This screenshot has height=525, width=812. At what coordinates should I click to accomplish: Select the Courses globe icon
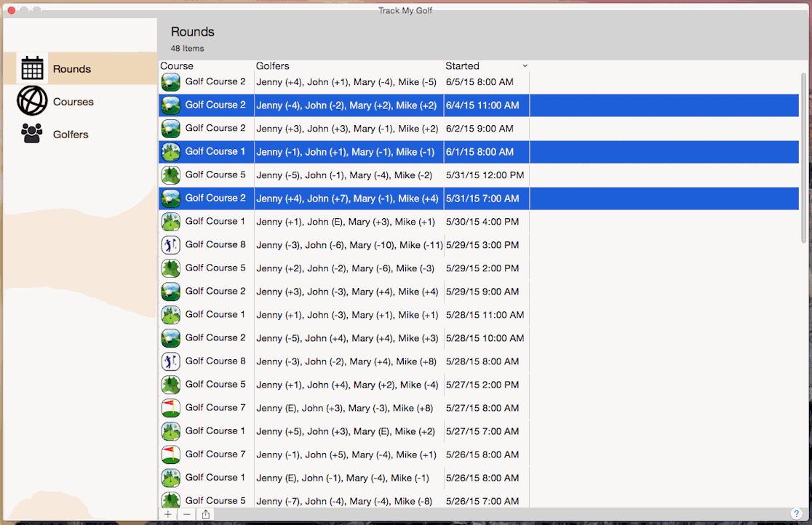click(x=32, y=101)
